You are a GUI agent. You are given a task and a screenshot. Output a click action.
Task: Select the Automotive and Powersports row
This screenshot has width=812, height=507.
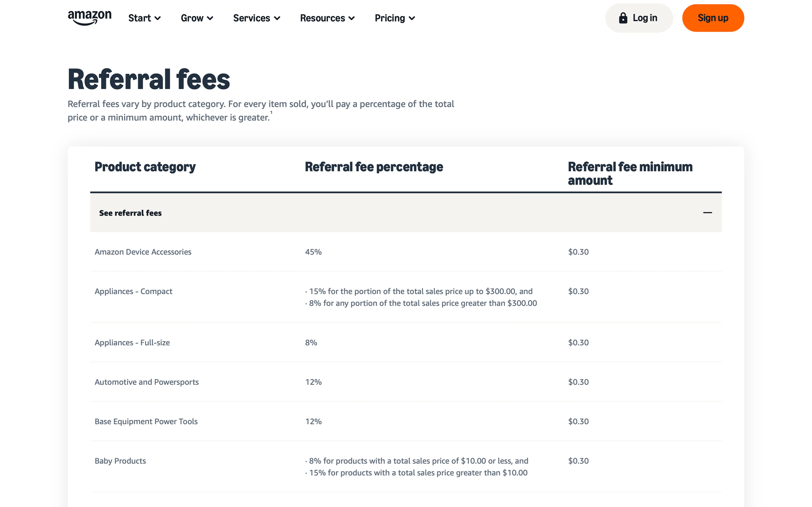click(x=406, y=382)
